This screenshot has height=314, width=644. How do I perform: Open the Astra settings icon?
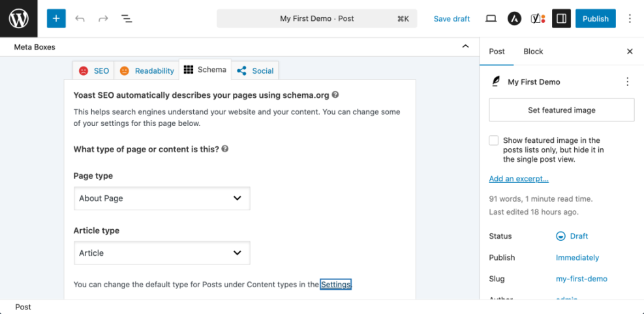514,18
